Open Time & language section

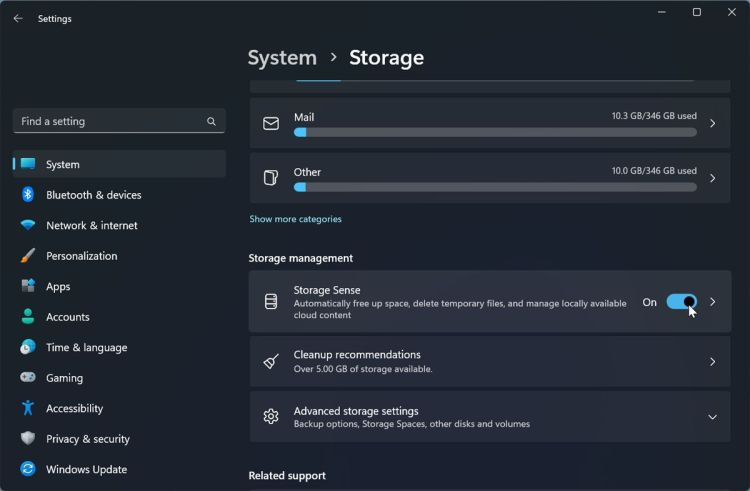coord(86,348)
